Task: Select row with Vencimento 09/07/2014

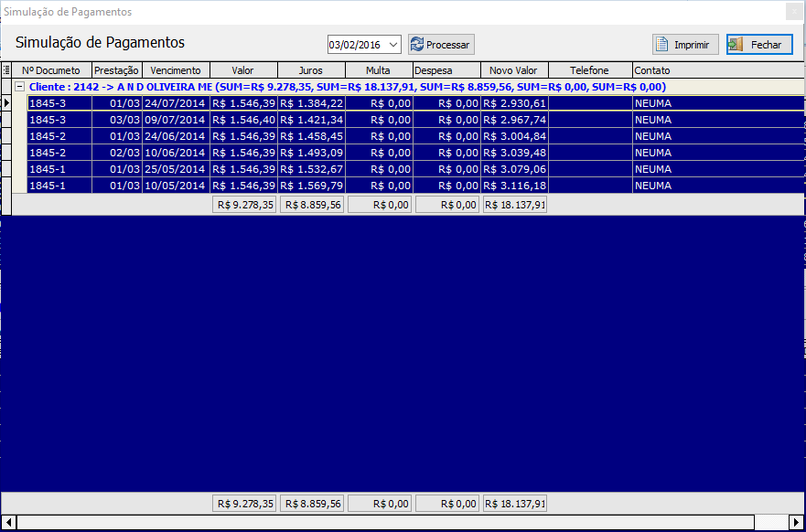Action: click(175, 120)
